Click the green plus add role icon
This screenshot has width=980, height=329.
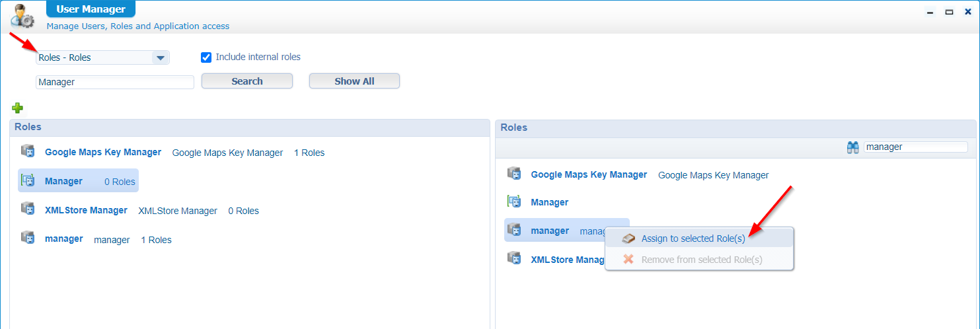[x=18, y=108]
